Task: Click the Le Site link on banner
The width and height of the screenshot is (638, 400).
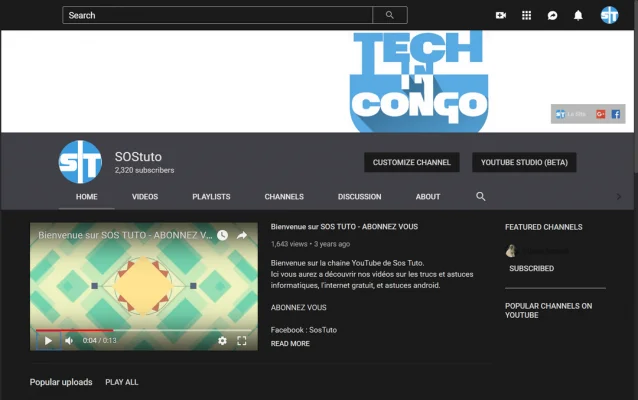Action: pyautogui.click(x=571, y=114)
